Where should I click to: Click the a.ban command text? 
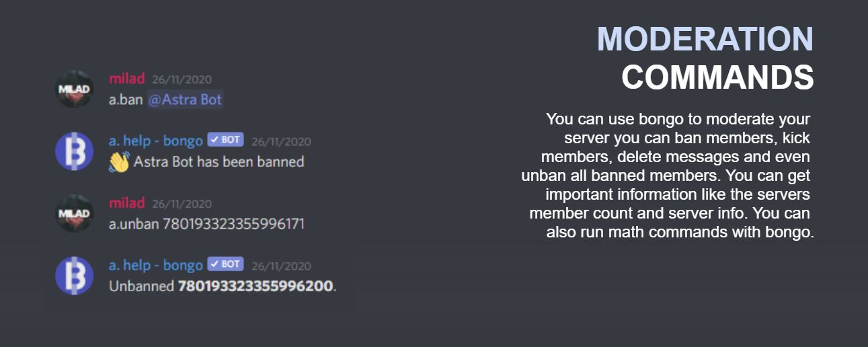(125, 100)
